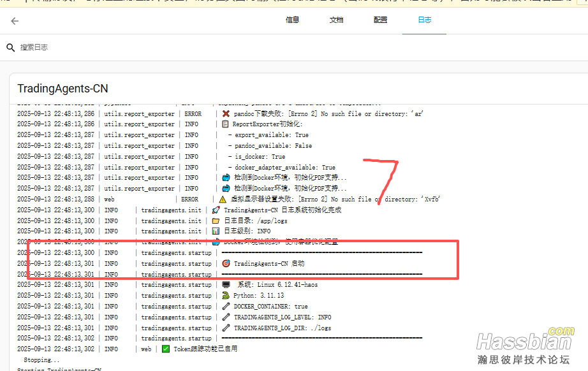Click text 'Token跟踪功能已启用'
This screenshot has width=588, height=371.
[205, 349]
